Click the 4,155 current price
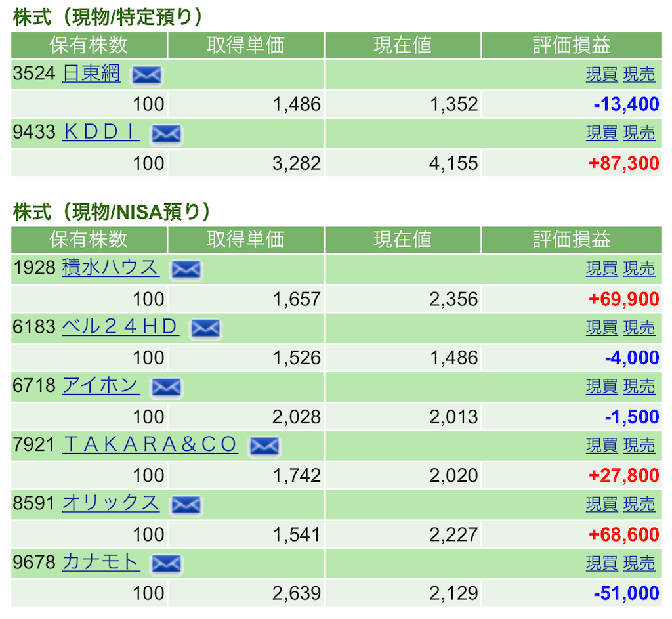 [x=453, y=163]
